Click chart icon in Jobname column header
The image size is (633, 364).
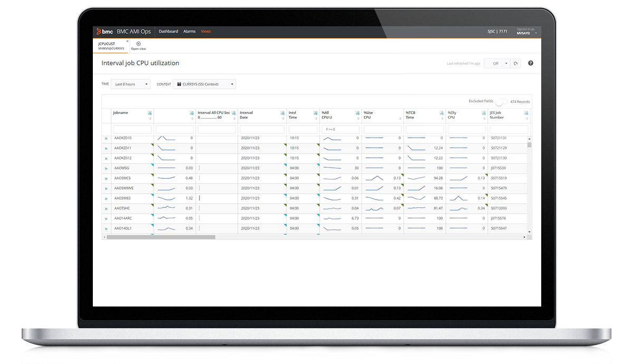(150, 113)
